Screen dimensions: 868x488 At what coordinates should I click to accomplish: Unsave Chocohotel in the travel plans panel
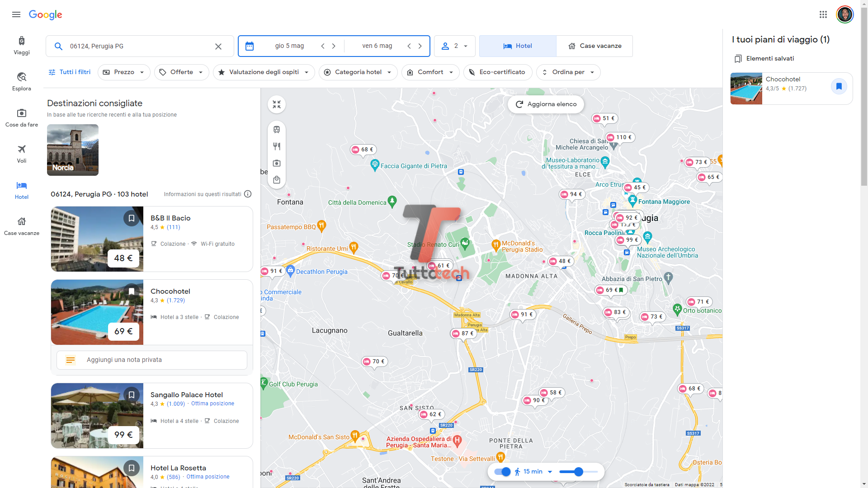(x=839, y=86)
